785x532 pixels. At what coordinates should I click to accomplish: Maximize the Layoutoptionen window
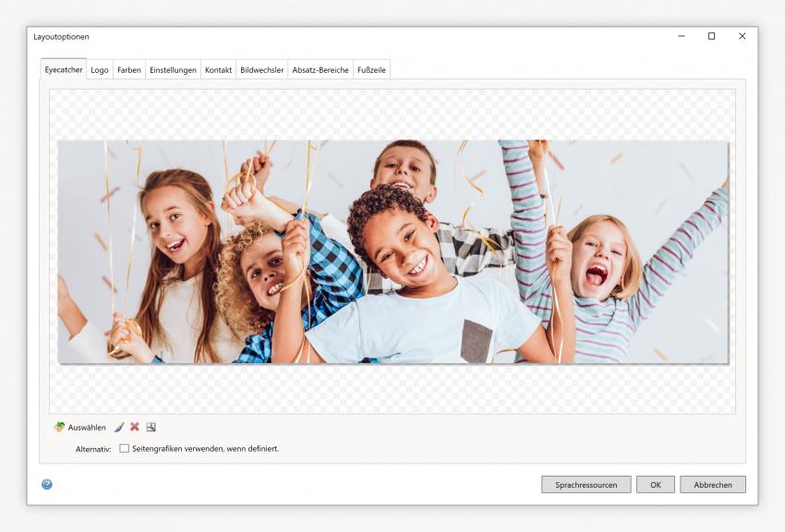point(711,37)
